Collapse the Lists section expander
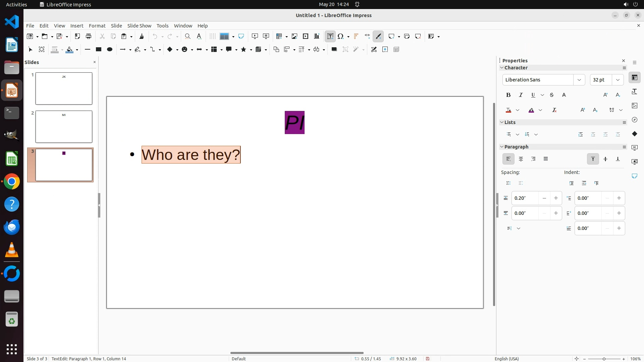This screenshot has width=644, height=362. pos(502,122)
